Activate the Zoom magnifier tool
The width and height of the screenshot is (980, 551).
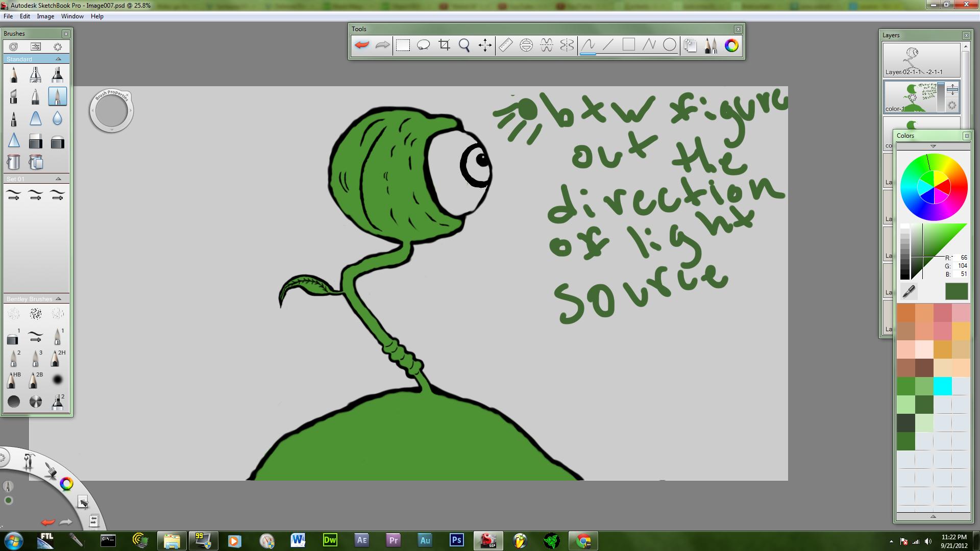(464, 45)
